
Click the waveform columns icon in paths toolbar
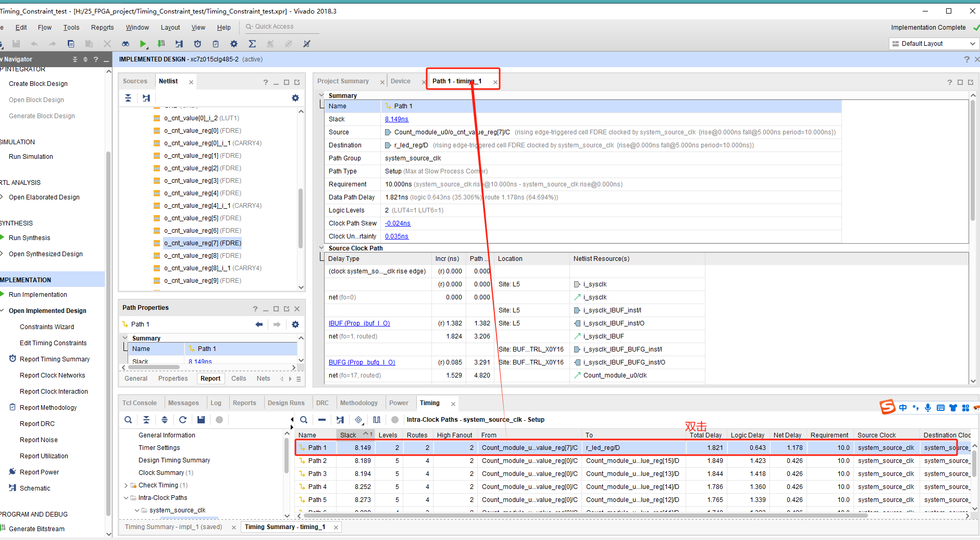pos(377,420)
